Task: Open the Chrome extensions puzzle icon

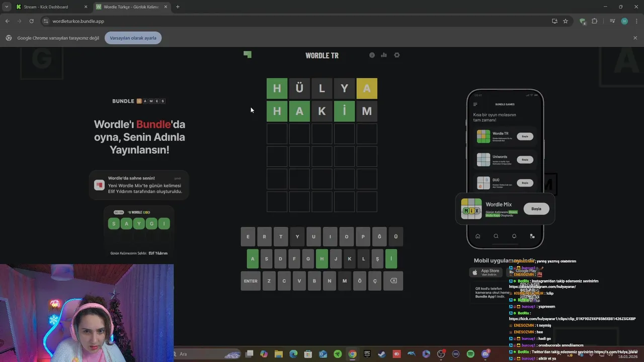Action: coord(595,21)
